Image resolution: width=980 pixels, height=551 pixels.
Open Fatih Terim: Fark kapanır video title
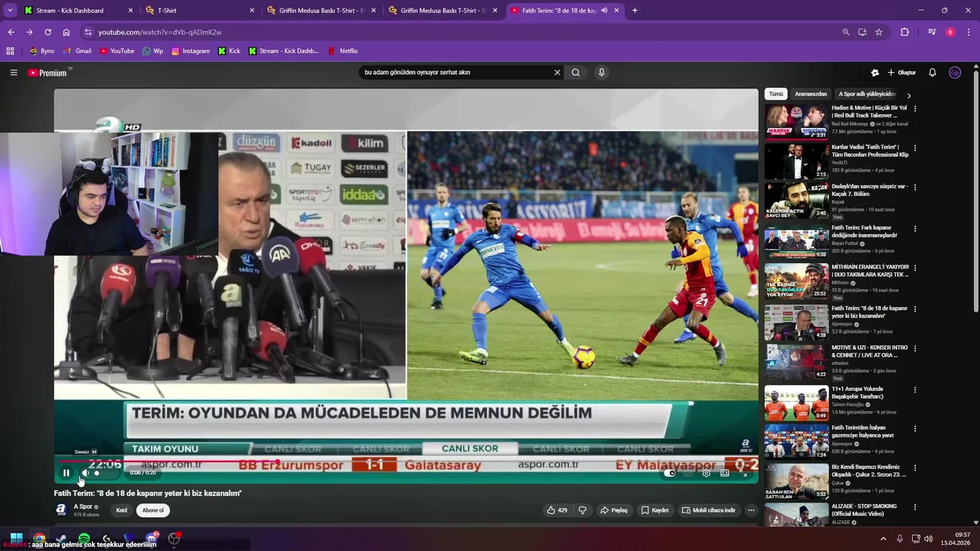point(864,231)
